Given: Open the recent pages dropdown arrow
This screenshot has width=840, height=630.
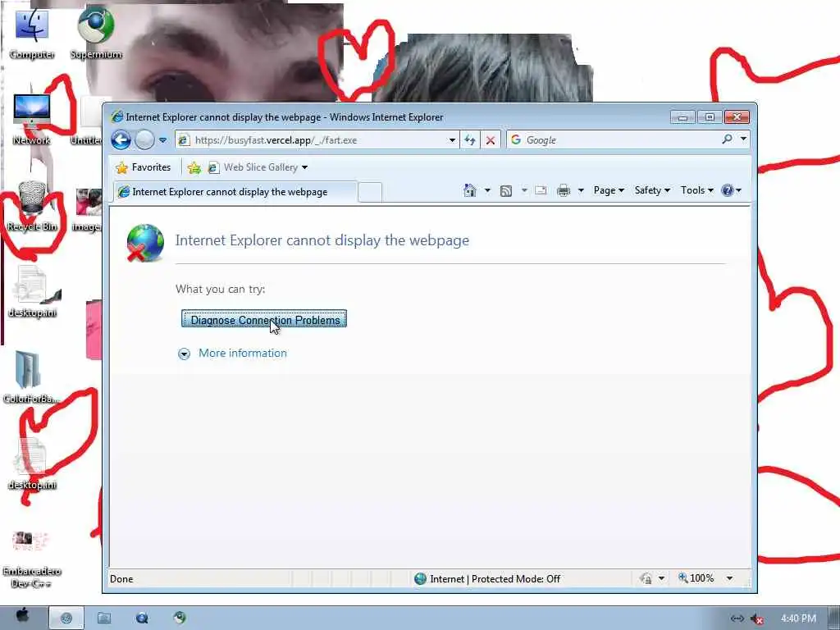Looking at the screenshot, I should click(162, 140).
